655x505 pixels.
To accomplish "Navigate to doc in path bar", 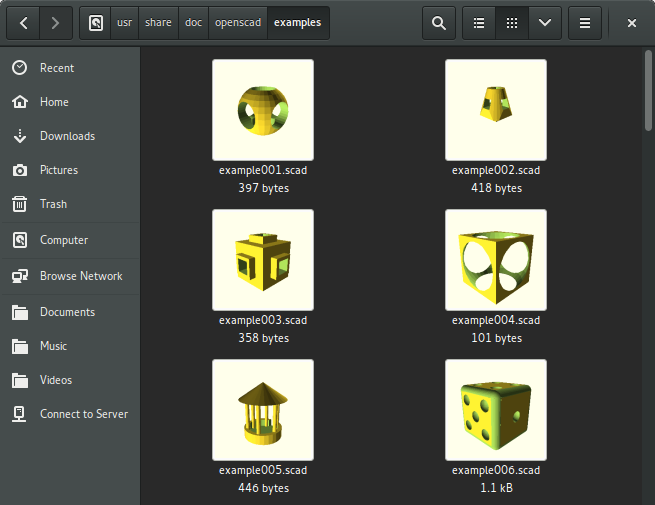I will (193, 23).
